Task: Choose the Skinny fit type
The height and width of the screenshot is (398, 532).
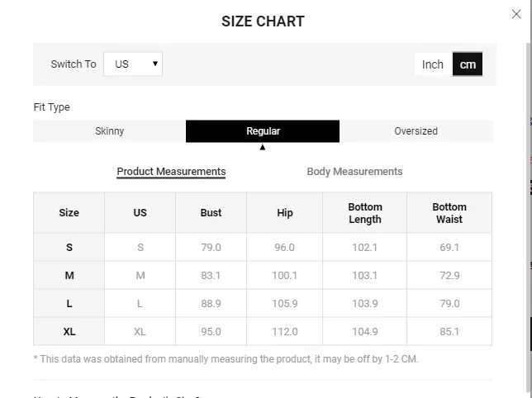Action: pyautogui.click(x=109, y=131)
